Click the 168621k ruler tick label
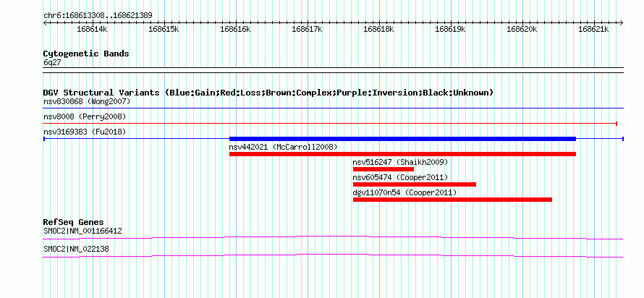Viewport: 644px width, 298px height. point(593,29)
